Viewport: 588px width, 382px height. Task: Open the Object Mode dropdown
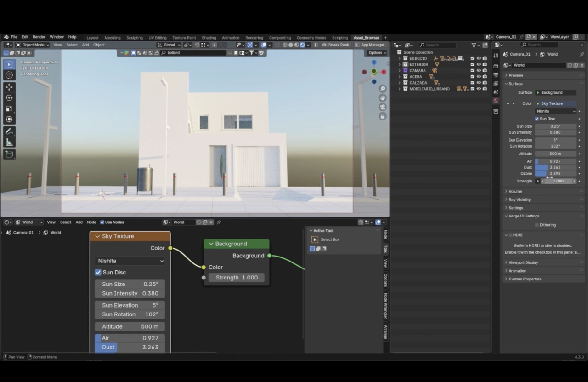[x=32, y=45]
